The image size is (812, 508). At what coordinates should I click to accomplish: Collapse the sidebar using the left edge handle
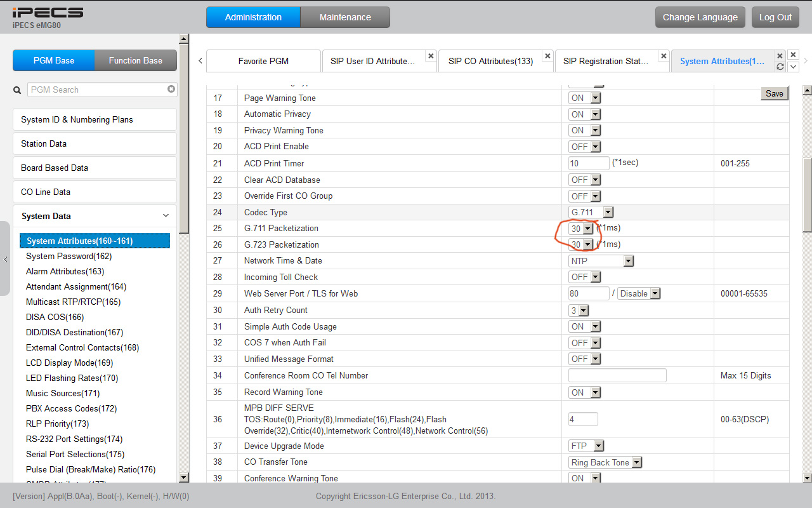click(5, 258)
